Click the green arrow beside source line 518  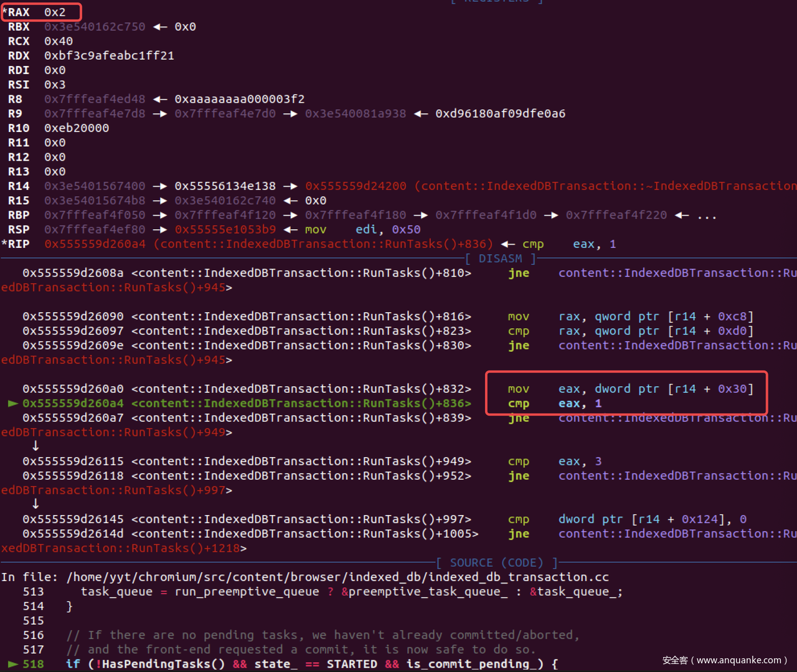tap(12, 664)
